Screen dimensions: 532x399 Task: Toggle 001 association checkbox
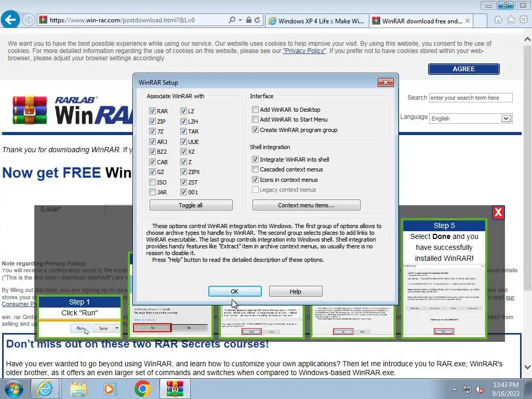pos(183,192)
